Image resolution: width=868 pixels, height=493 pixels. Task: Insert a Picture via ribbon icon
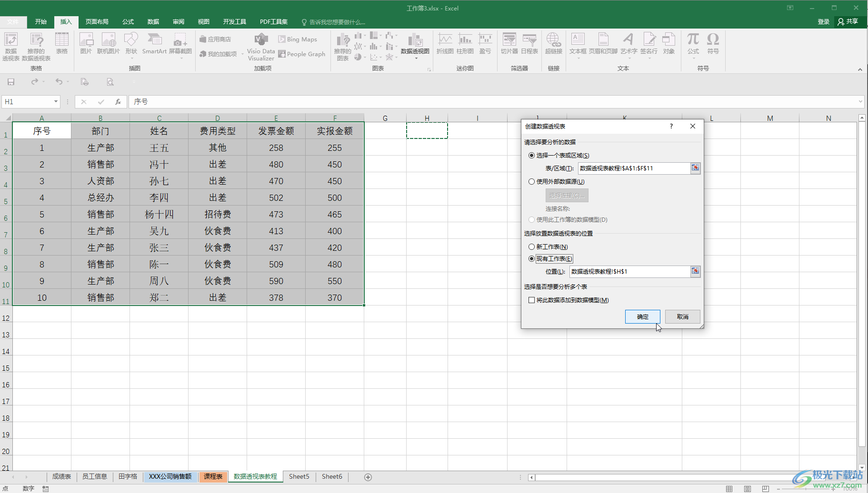(x=86, y=43)
